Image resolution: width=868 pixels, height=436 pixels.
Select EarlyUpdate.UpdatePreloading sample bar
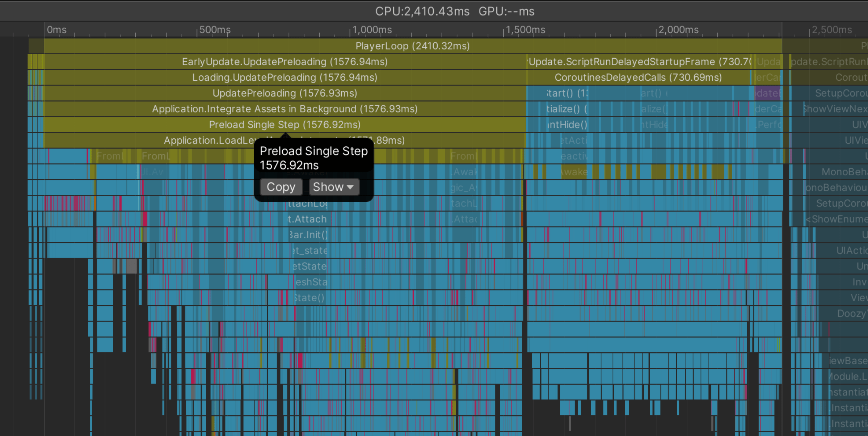coord(285,62)
